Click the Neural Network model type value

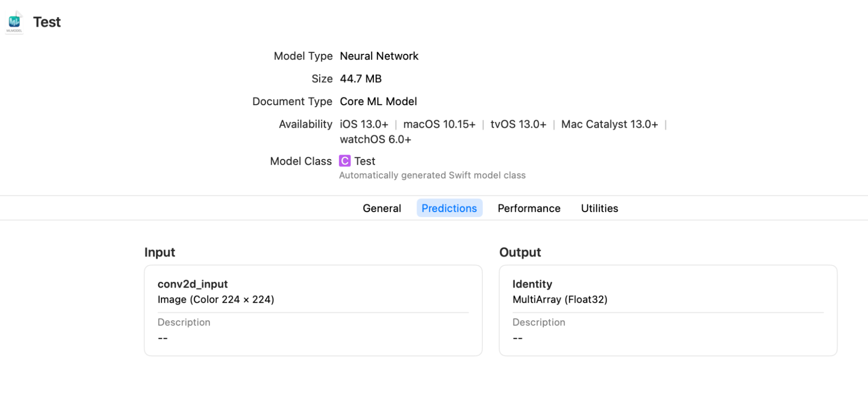pyautogui.click(x=379, y=56)
